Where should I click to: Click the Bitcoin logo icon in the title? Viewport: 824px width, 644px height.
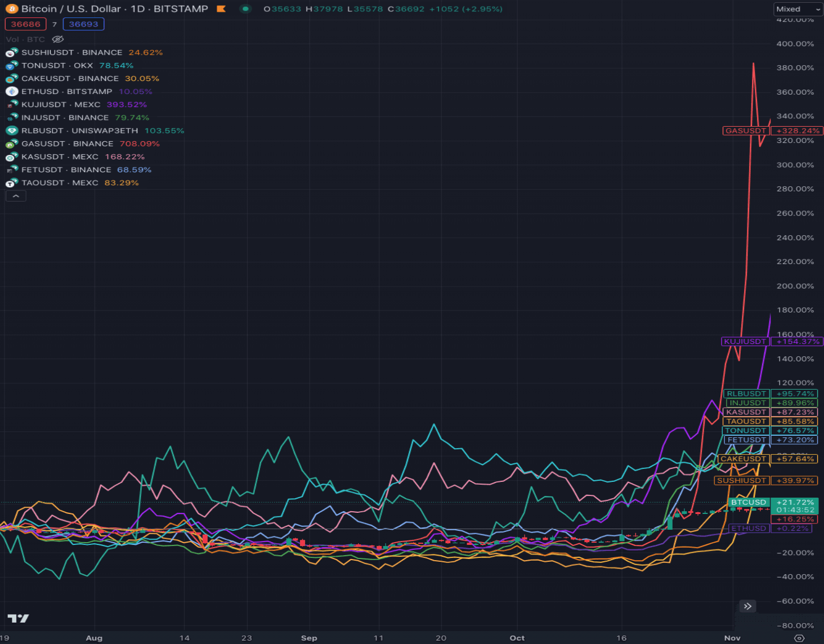[x=11, y=9]
